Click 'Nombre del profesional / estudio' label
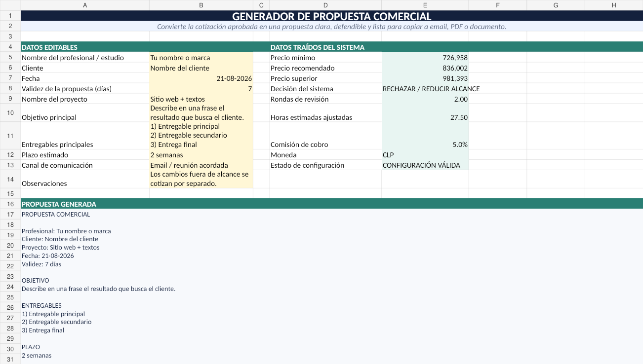This screenshot has height=364, width=643. 73,58
